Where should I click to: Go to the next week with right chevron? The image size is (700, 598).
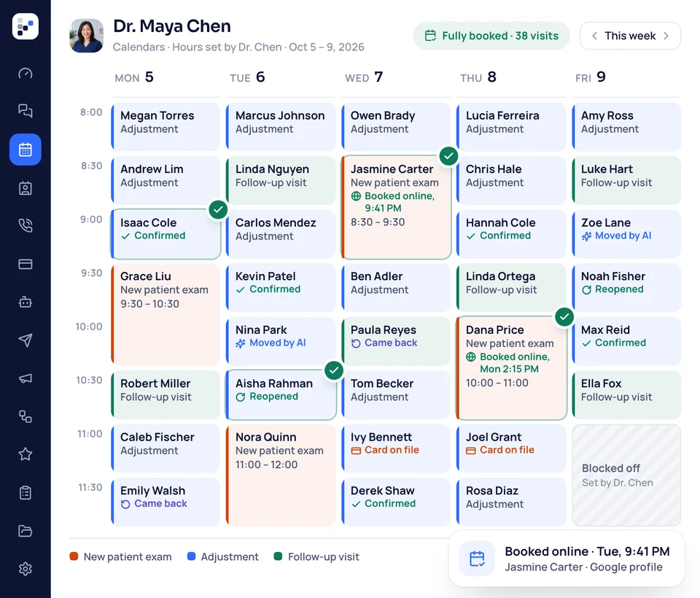[x=666, y=36]
